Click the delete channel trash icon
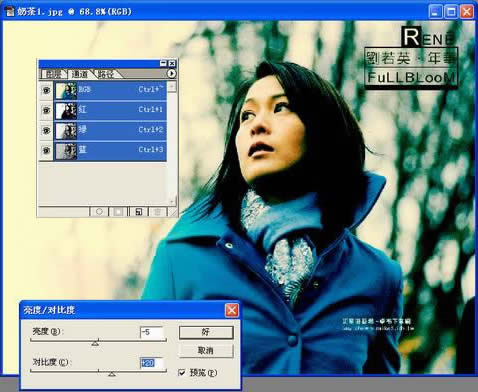 [158, 212]
